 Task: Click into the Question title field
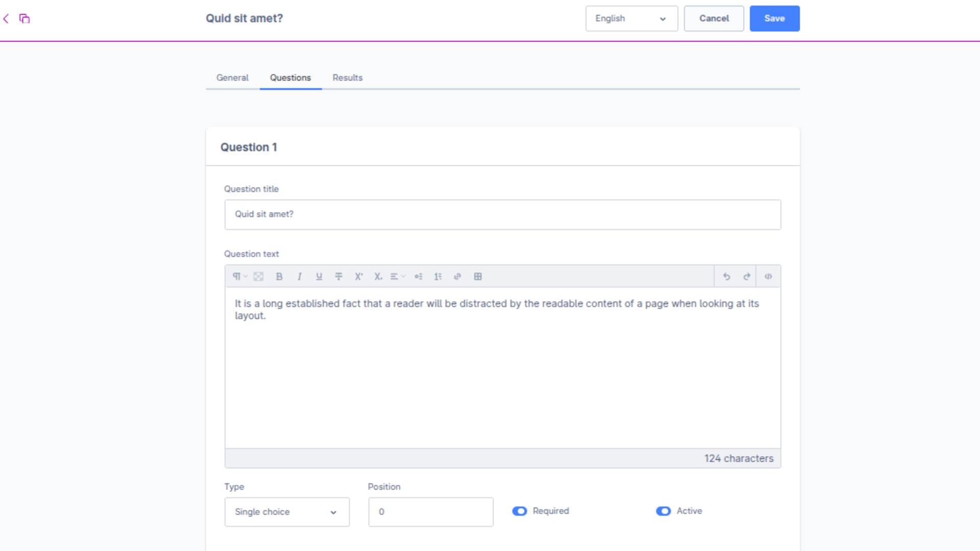[503, 214]
